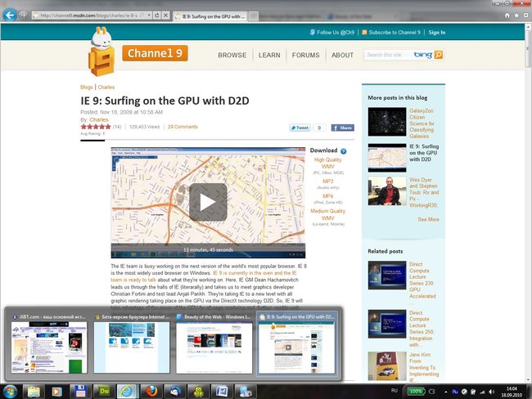Click the 100% battery indicator in tray

[x=417, y=391]
